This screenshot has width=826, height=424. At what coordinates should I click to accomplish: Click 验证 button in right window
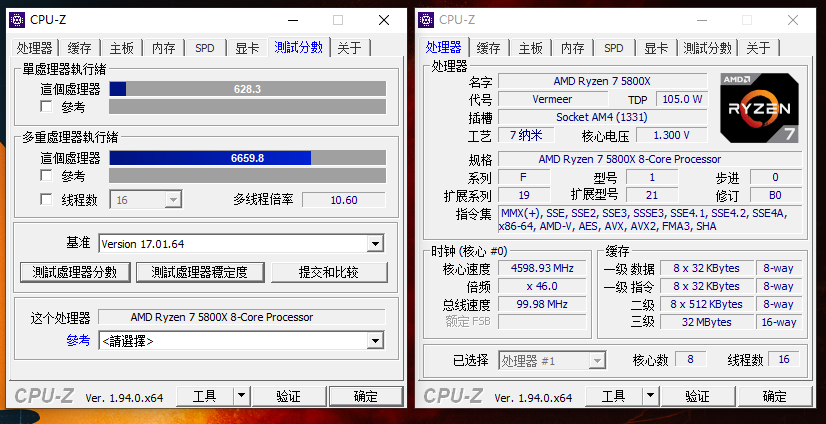click(697, 396)
